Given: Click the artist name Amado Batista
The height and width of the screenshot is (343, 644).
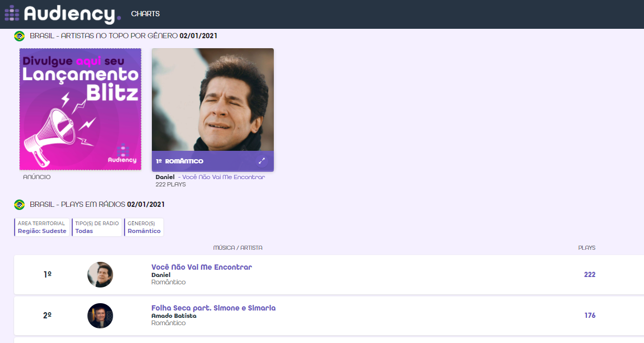Looking at the screenshot, I should pos(174,316).
